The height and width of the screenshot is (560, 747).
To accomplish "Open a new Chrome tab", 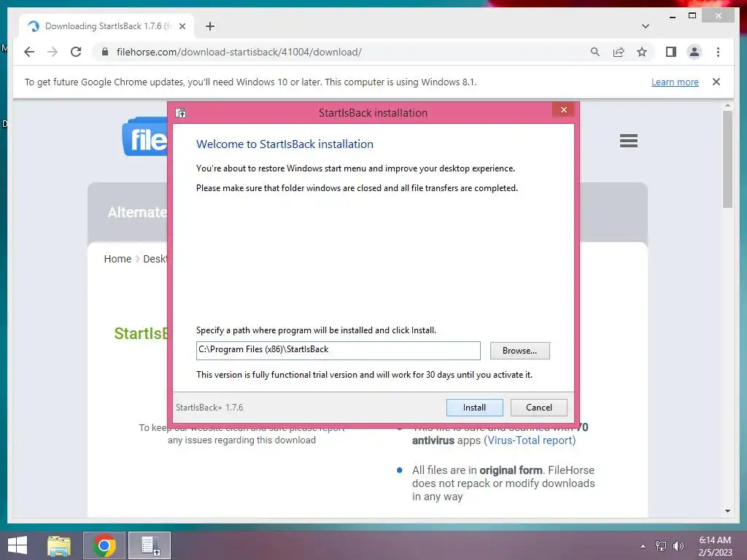I will coord(209,26).
